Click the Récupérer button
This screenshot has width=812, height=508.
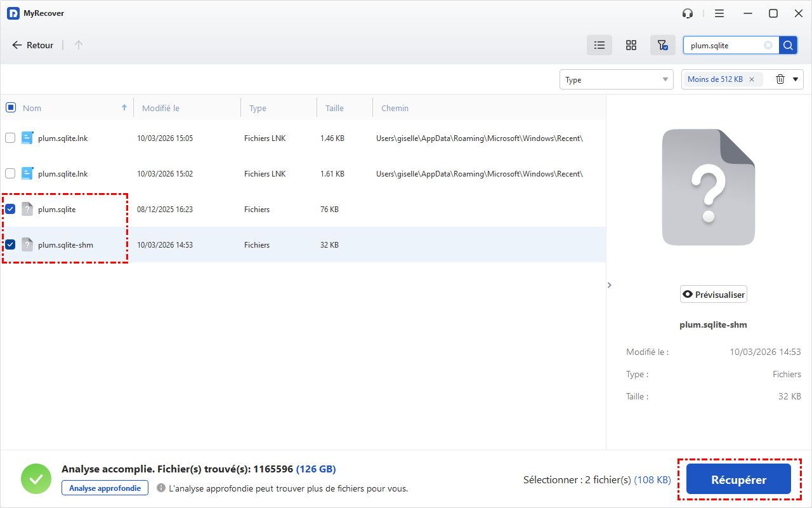tap(738, 480)
